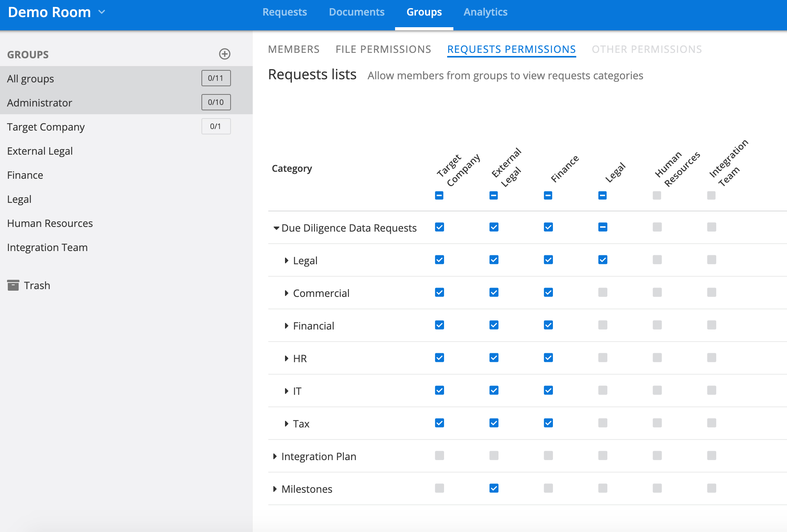The height and width of the screenshot is (532, 787).
Task: Enable Integration Team for Integration Plan
Action: 712,456
